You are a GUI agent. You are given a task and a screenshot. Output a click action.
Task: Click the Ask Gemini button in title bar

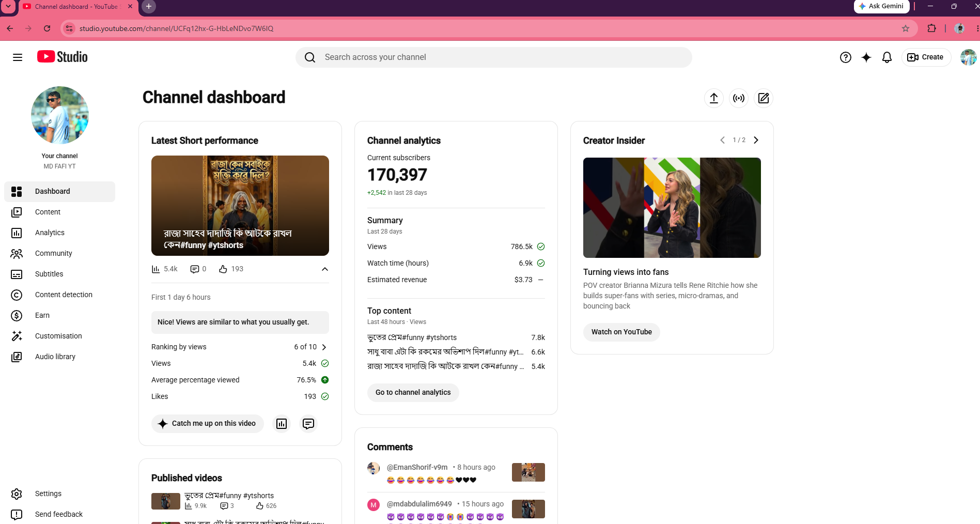click(x=881, y=6)
